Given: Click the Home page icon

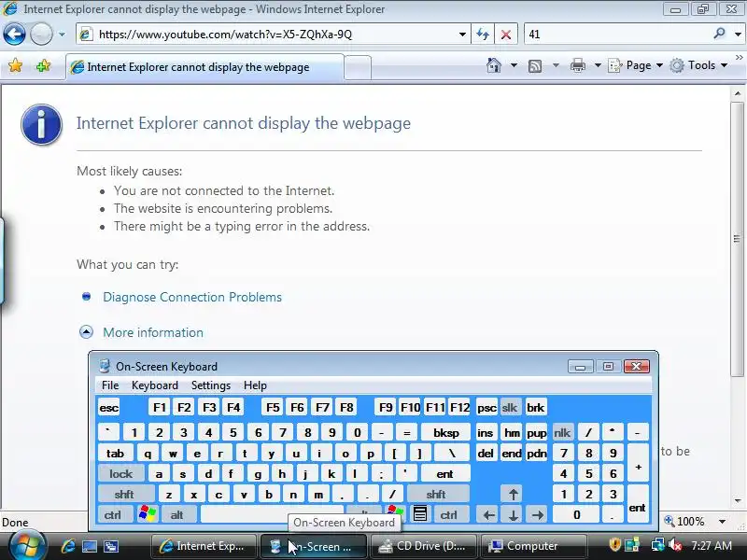Looking at the screenshot, I should pos(494,65).
